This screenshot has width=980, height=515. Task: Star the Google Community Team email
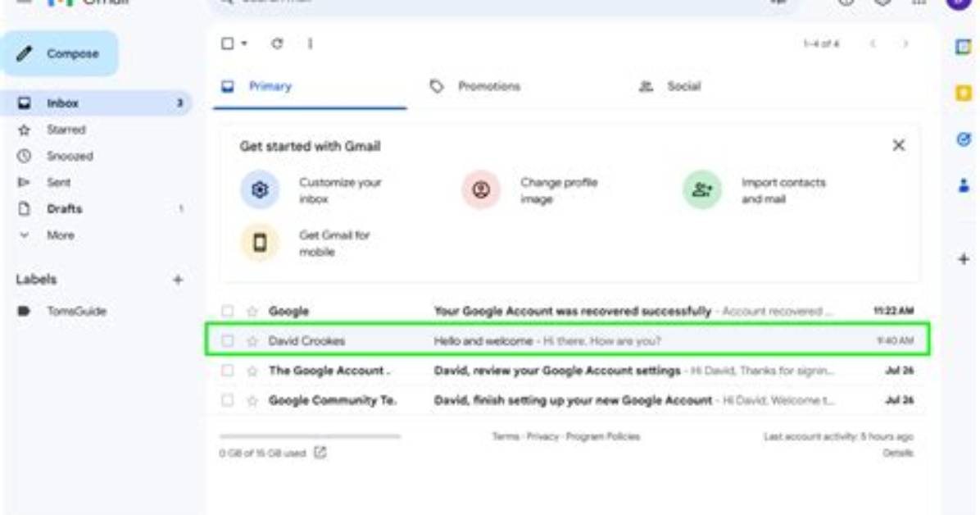point(252,400)
